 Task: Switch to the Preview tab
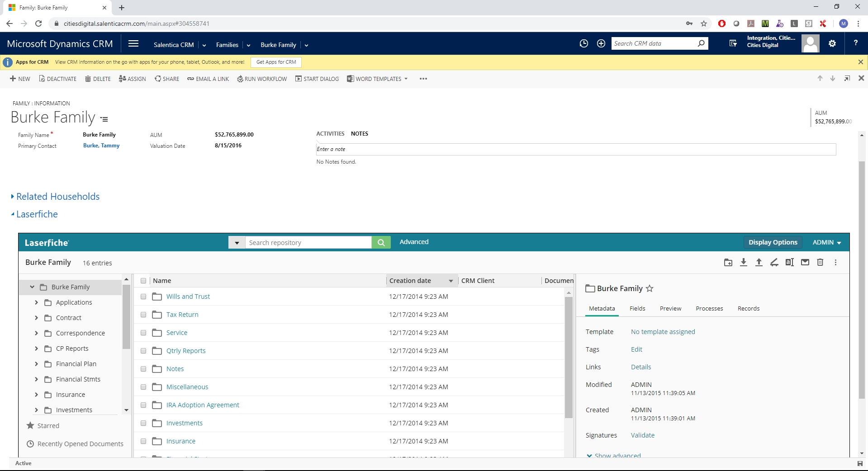coord(670,308)
